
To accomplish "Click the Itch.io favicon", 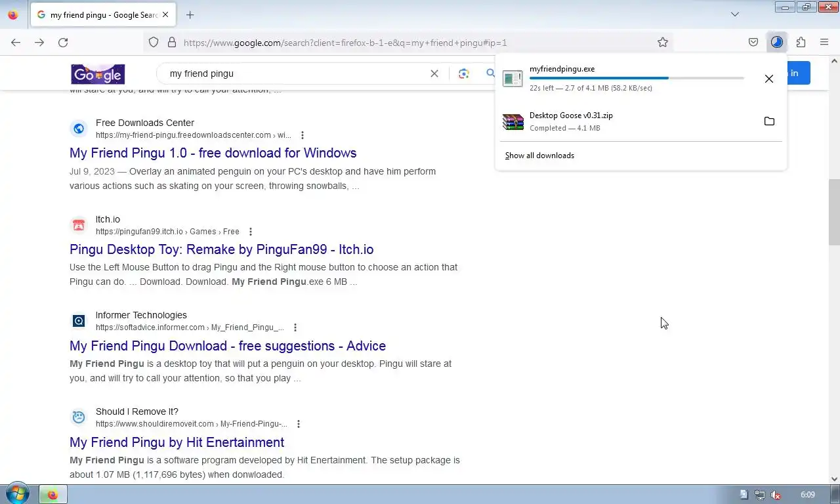I will pos(79,225).
